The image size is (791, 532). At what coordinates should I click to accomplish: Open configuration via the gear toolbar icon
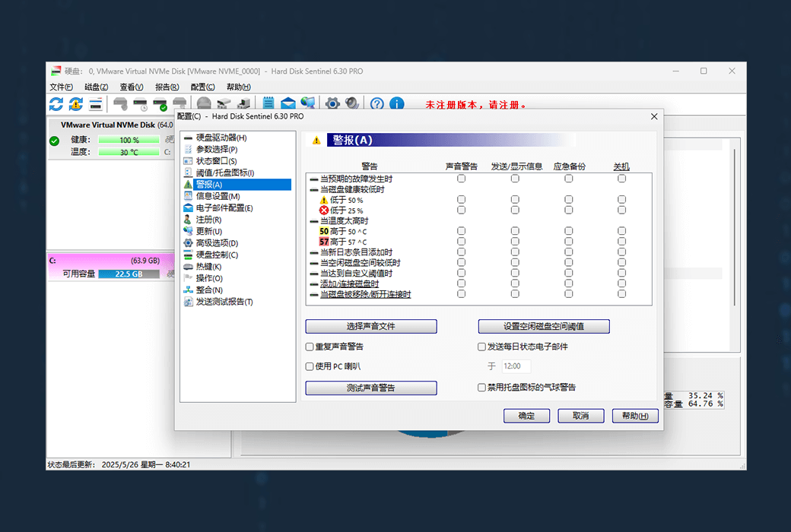[x=332, y=103]
